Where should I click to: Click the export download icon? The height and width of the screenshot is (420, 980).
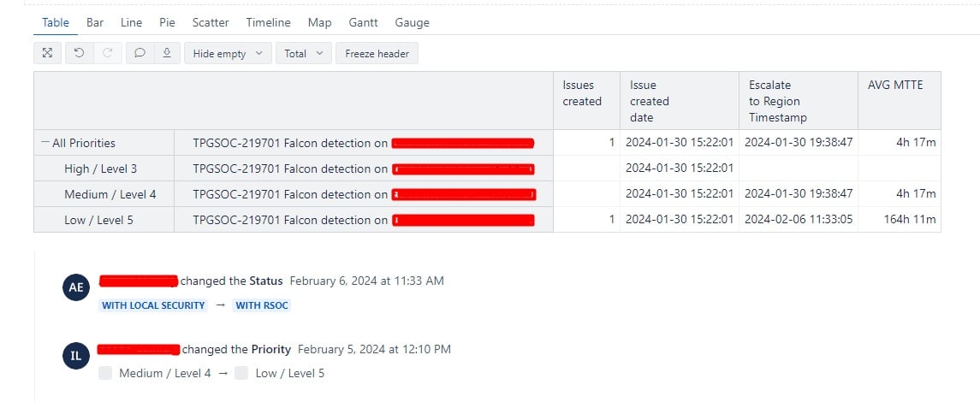coord(167,53)
